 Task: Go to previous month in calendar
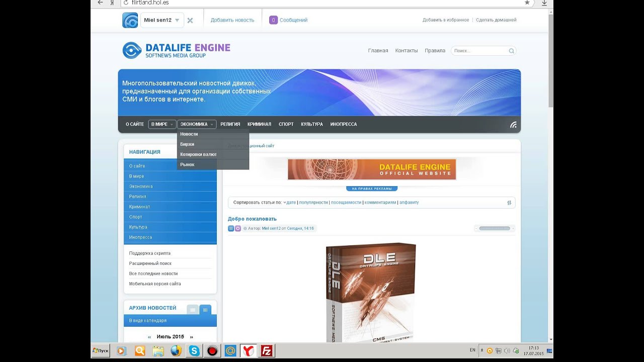(149, 337)
